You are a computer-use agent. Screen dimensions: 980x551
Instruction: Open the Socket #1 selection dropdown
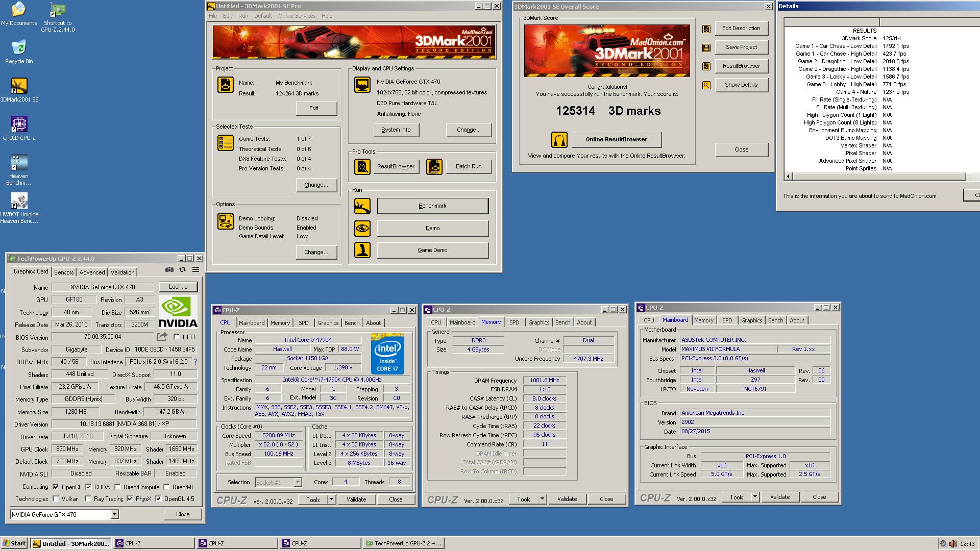298,482
